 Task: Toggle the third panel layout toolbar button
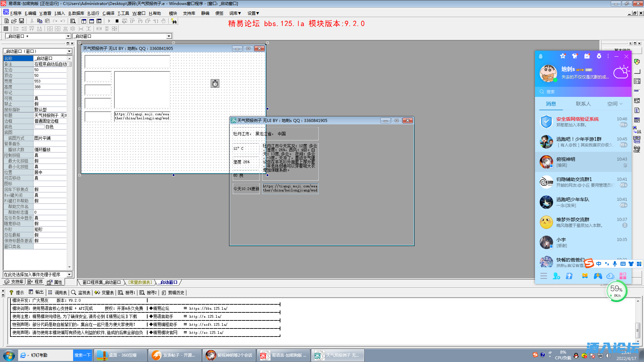[x=99, y=21]
